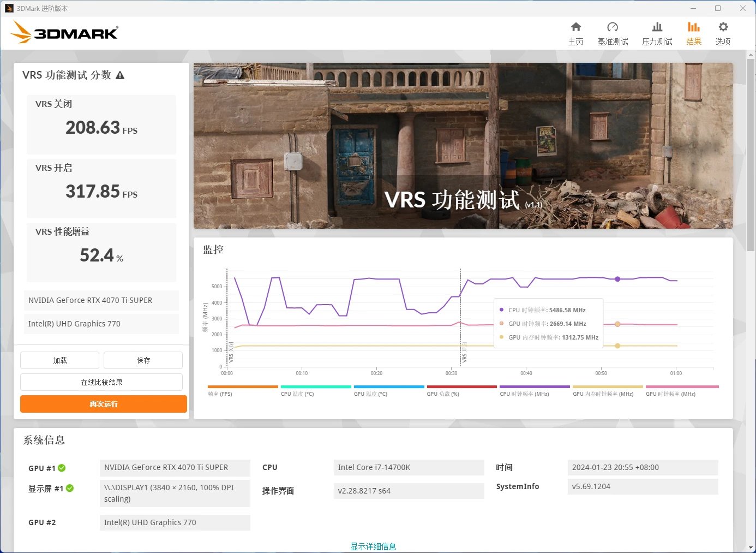Click the yellow GPU memory clock data point
This screenshot has height=553, width=756.
(617, 346)
